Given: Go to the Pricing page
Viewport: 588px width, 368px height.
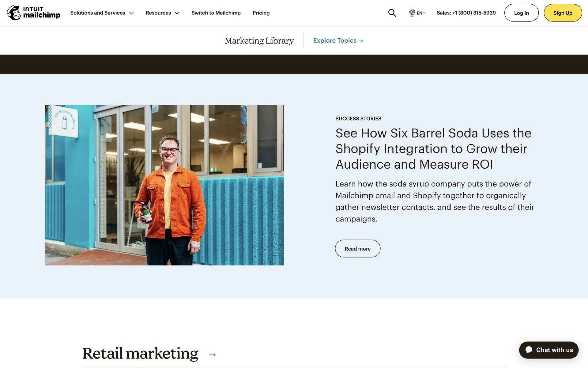Looking at the screenshot, I should [261, 13].
